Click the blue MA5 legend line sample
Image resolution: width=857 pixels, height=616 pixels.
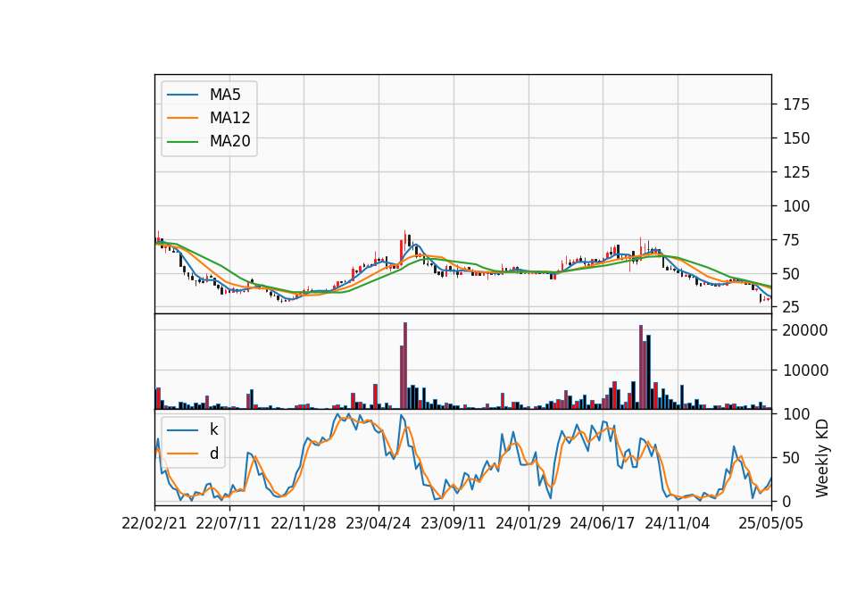pyautogui.click(x=182, y=96)
